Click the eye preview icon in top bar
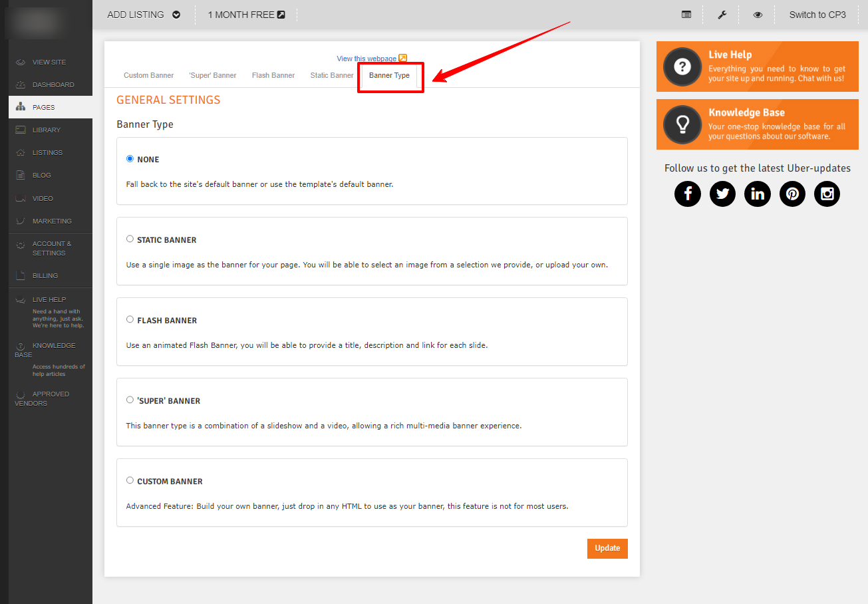Screen dimensions: 868x604 [x=758, y=15]
